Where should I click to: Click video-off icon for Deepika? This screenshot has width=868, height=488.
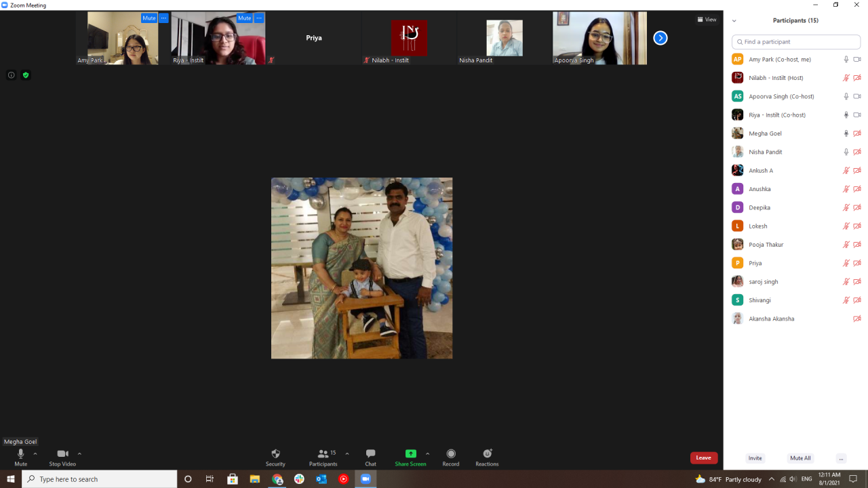coord(857,207)
